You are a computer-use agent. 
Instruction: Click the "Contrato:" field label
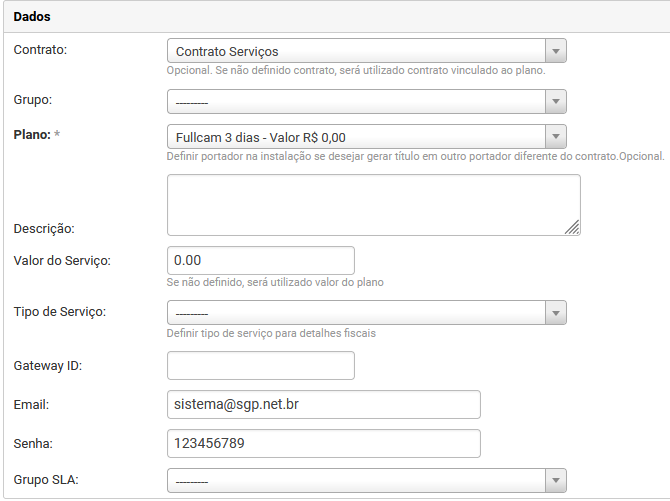(x=40, y=49)
